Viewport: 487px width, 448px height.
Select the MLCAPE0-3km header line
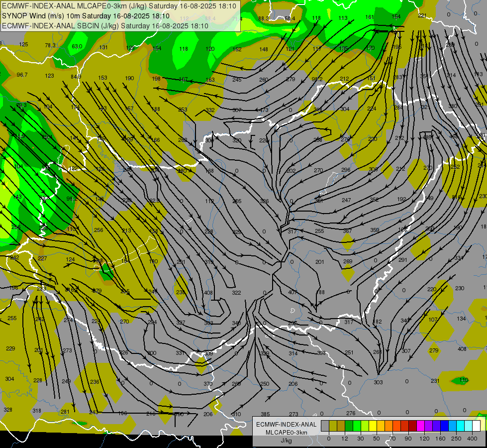pyautogui.click(x=119, y=6)
